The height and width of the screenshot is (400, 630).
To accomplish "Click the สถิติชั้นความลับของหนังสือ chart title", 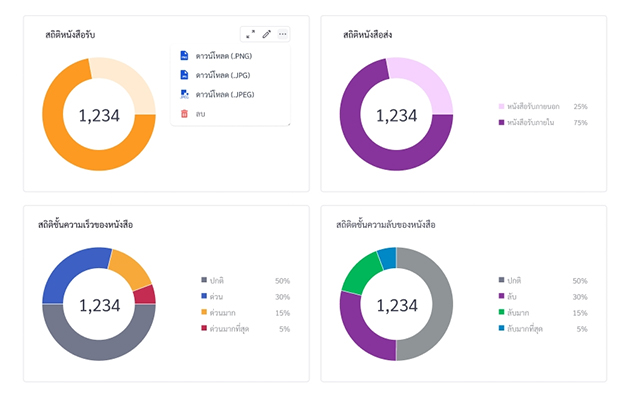I will pos(393,225).
